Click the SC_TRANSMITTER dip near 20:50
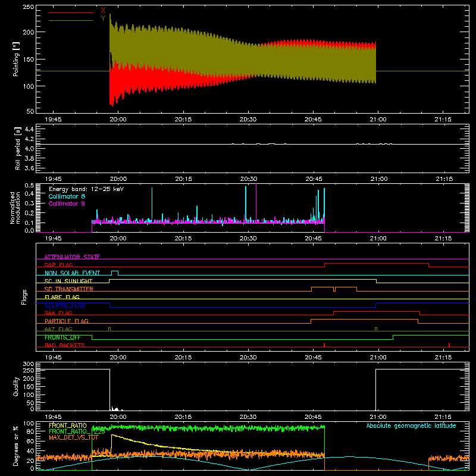This screenshot has width=476, height=476. point(334,289)
